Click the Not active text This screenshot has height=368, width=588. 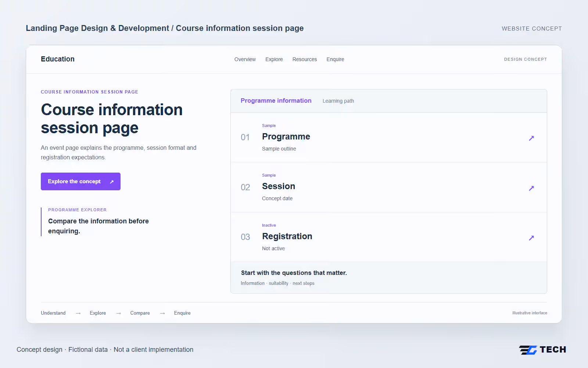pos(273,248)
